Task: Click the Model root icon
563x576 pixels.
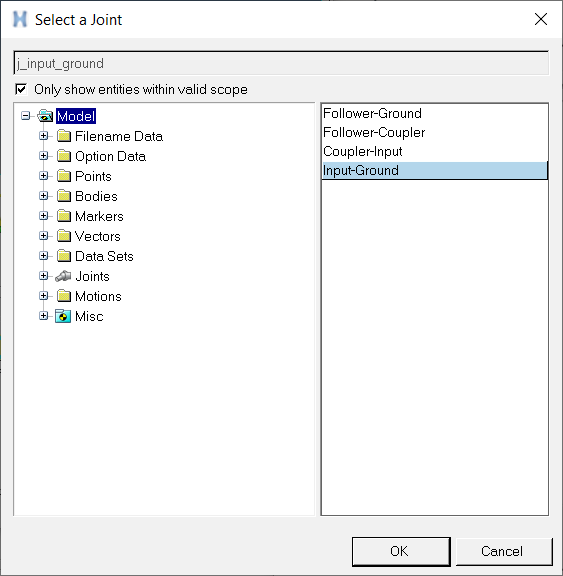Action: click(x=45, y=116)
